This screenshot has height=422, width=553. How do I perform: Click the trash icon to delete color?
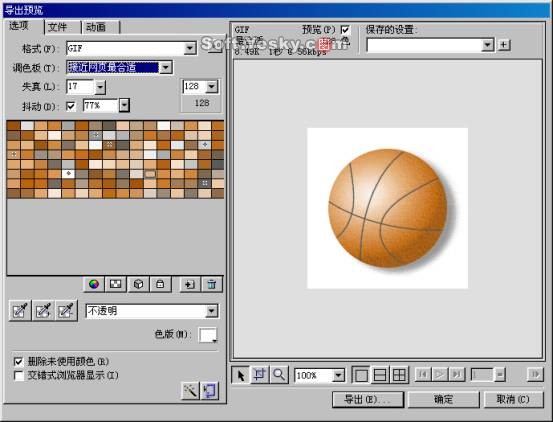[212, 284]
